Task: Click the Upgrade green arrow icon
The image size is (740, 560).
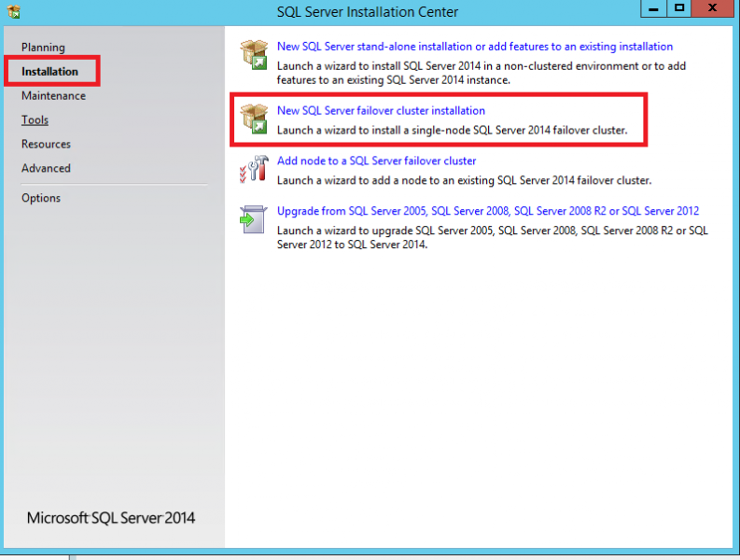Action: click(x=254, y=219)
